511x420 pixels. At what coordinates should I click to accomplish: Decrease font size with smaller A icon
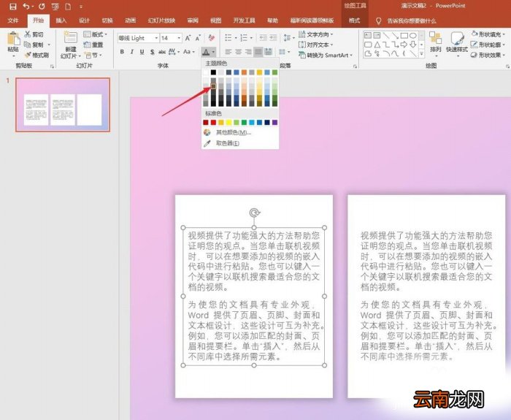198,38
